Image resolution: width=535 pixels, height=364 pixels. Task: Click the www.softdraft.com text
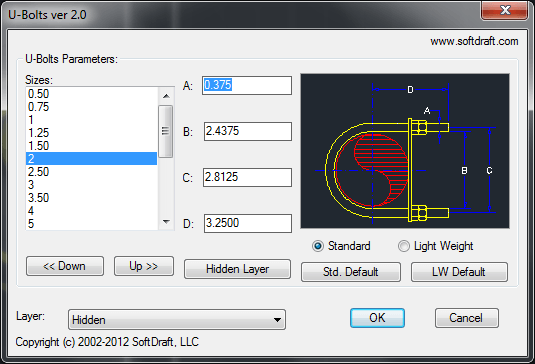click(474, 41)
